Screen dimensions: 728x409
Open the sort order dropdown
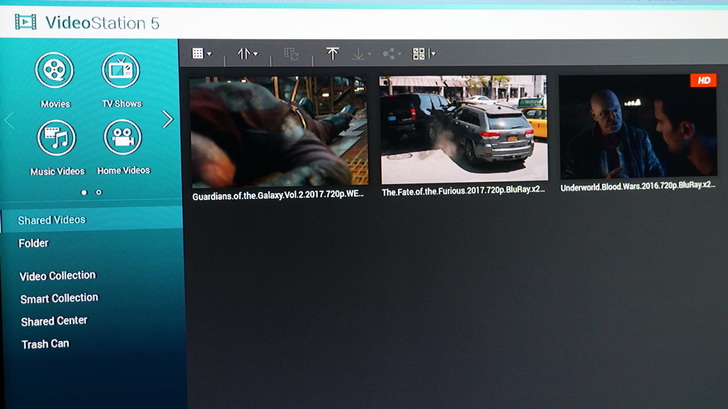click(247, 54)
